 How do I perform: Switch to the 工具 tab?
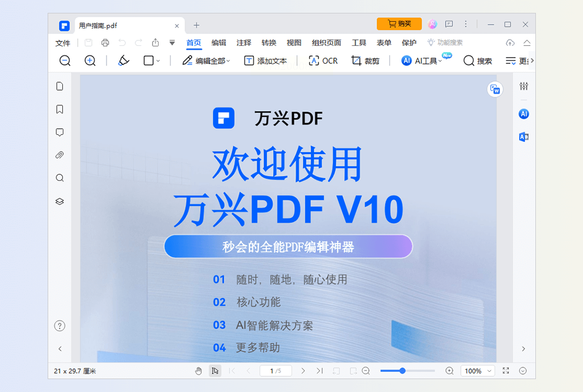359,43
